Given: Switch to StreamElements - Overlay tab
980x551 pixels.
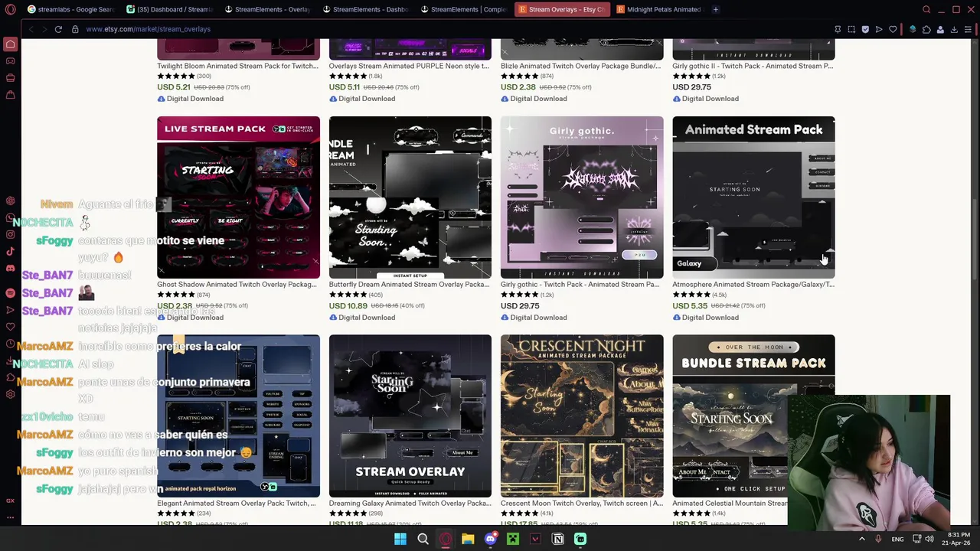Looking at the screenshot, I should click(267, 9).
